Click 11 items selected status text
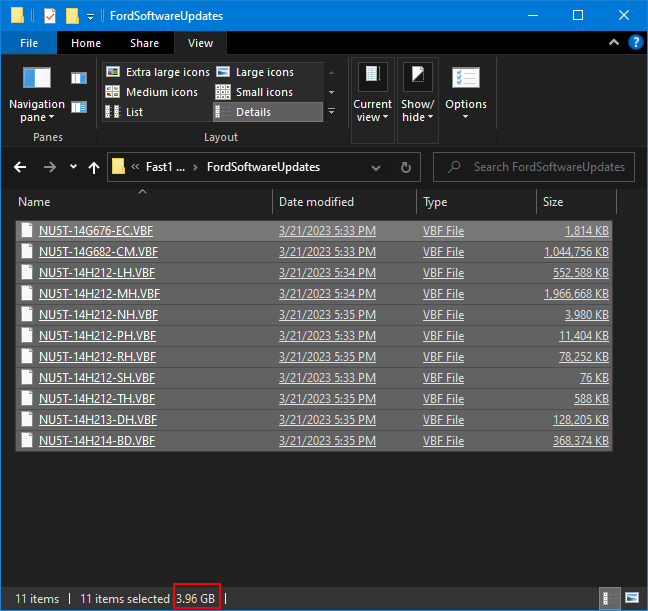The height and width of the screenshot is (611, 648). pyautogui.click(x=125, y=599)
